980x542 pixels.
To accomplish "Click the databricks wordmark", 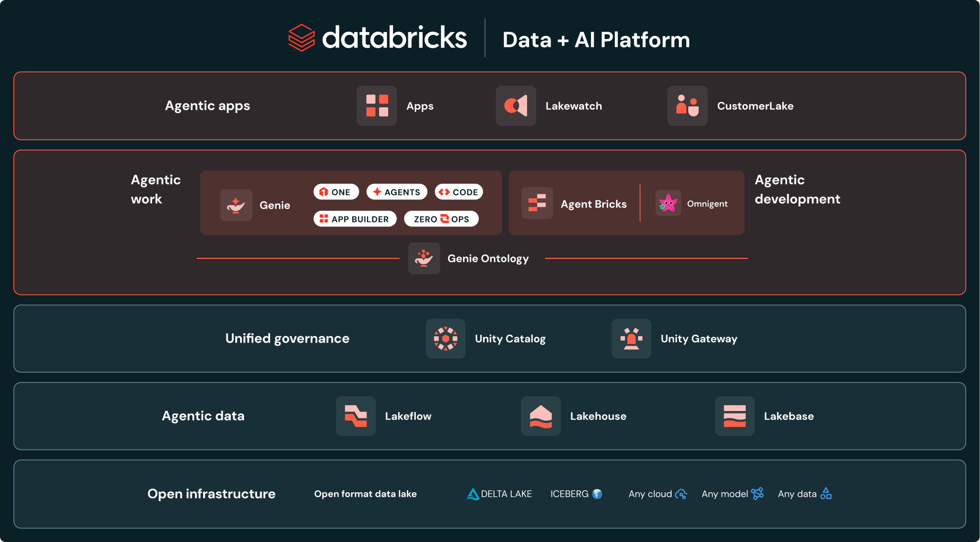I will pos(394,38).
